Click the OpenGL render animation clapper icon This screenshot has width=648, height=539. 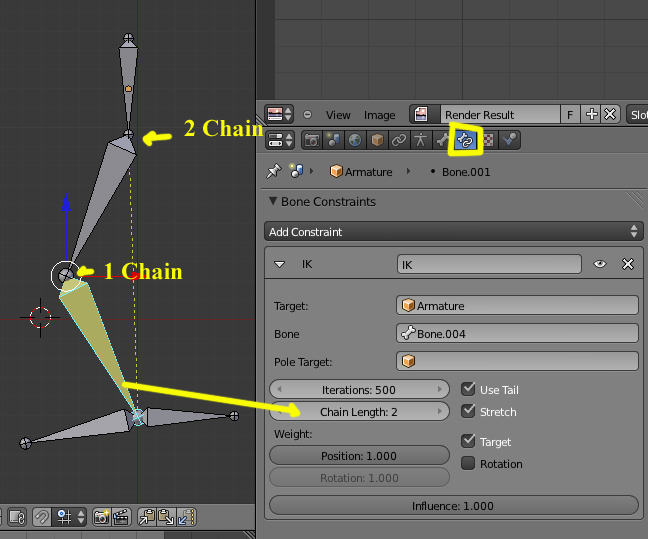coord(121,517)
